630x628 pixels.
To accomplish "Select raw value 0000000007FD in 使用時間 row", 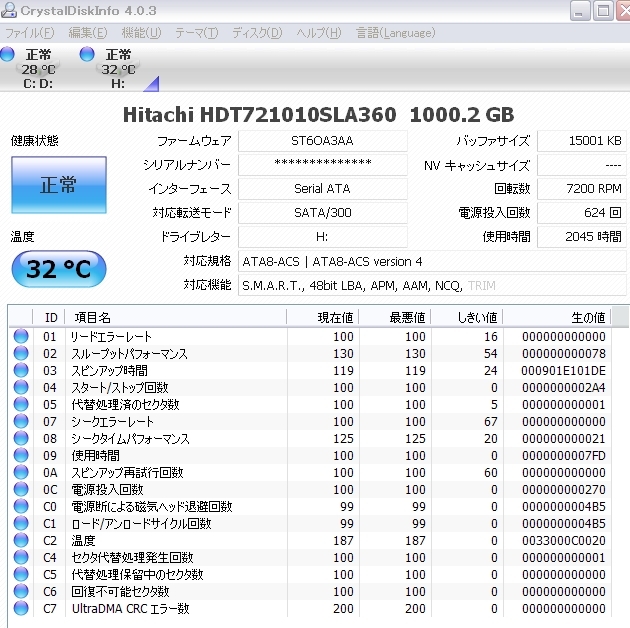I will pyautogui.click(x=563, y=456).
